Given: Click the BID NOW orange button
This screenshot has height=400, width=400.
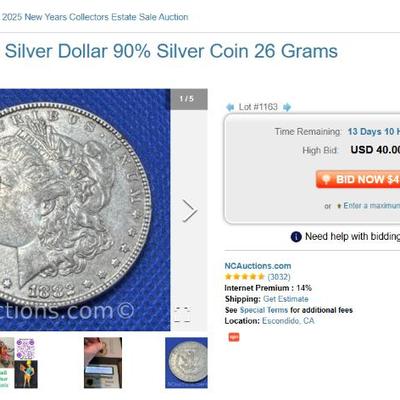Looking at the screenshot, I should click(x=358, y=179).
